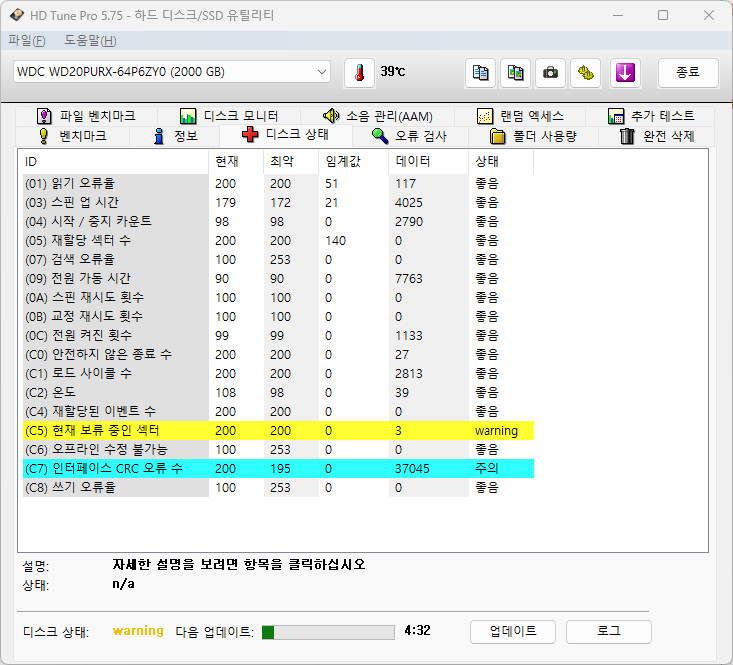Switch to the 완전 삭제 tab
The height and width of the screenshot is (665, 733).
[x=656, y=136]
